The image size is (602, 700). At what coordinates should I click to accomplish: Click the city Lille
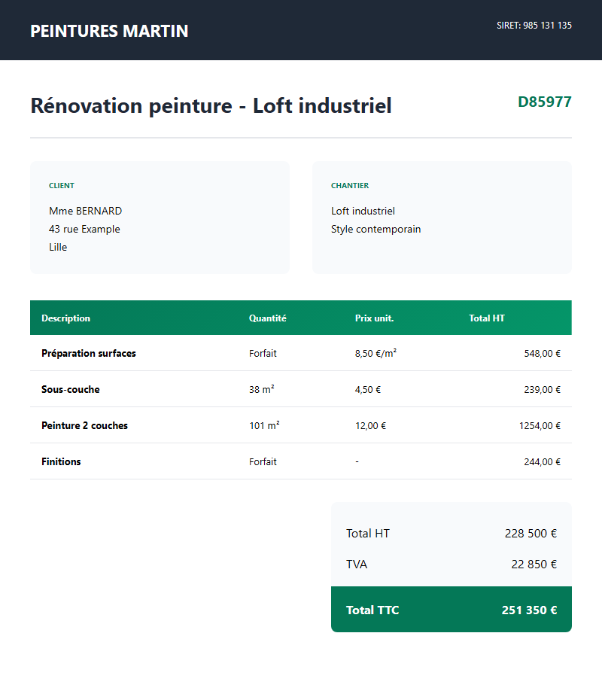[58, 248]
